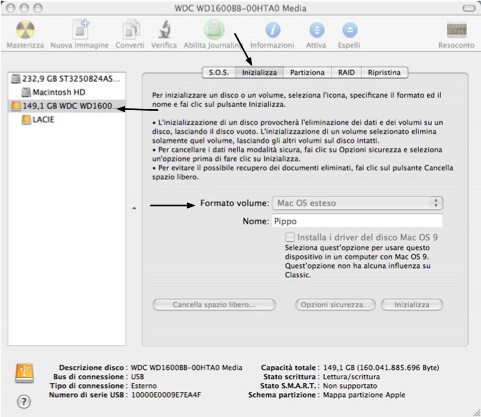Screen dimensions: 481x417
Task: Switch to the Partiziona tab
Action: (x=307, y=72)
